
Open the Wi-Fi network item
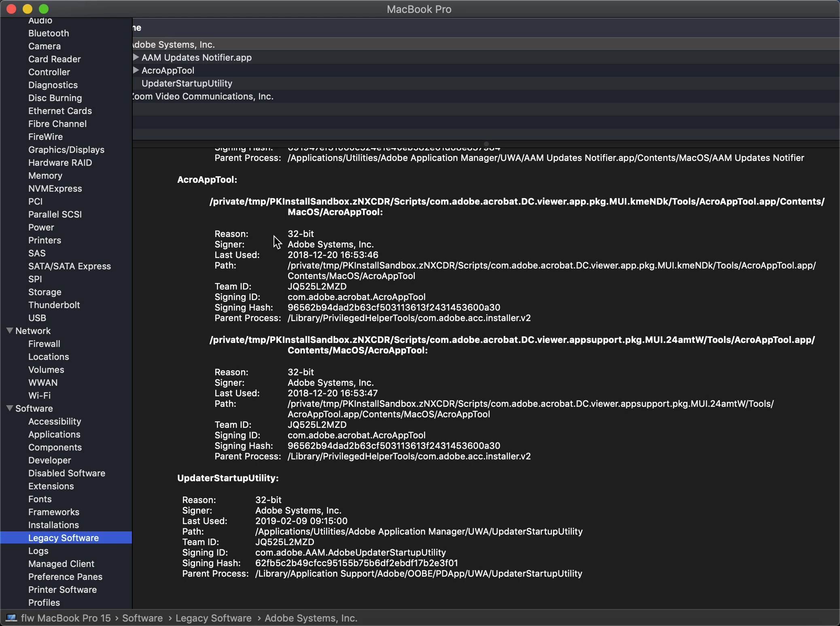click(x=40, y=395)
